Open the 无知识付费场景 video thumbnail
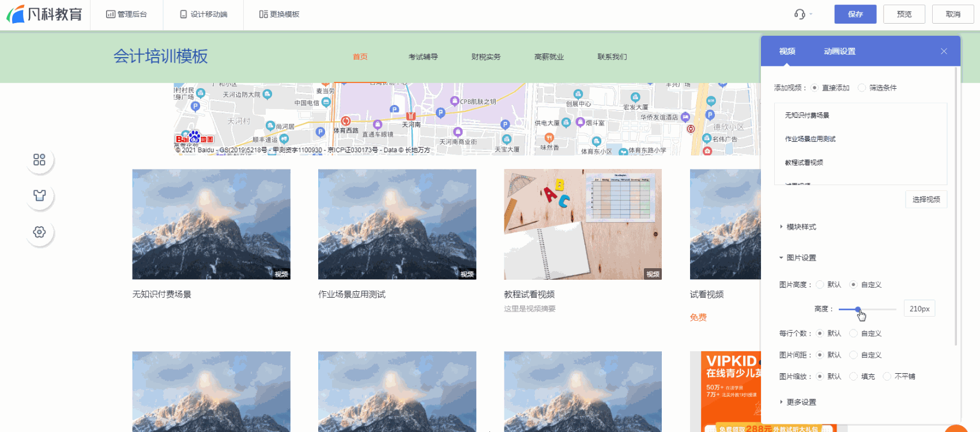Image resolution: width=980 pixels, height=432 pixels. tap(211, 224)
